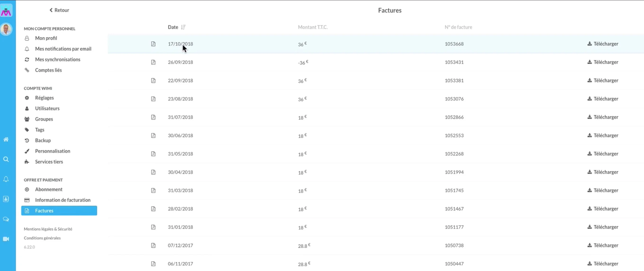
Task: Click the Wimi logo at top left
Action: pyautogui.click(x=6, y=10)
